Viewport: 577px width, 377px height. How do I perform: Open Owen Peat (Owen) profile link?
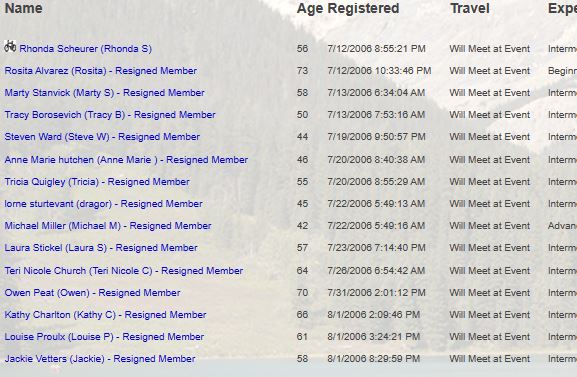92,293
